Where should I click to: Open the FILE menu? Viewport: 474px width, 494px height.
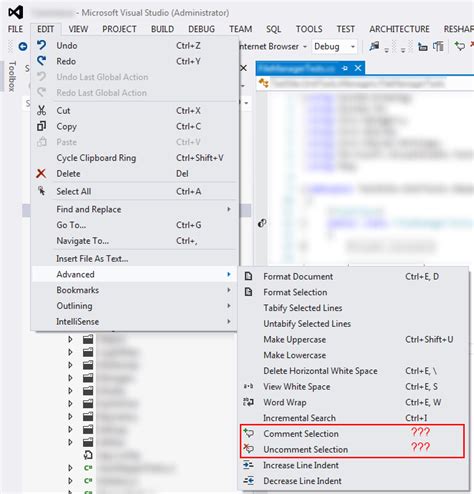click(x=15, y=29)
